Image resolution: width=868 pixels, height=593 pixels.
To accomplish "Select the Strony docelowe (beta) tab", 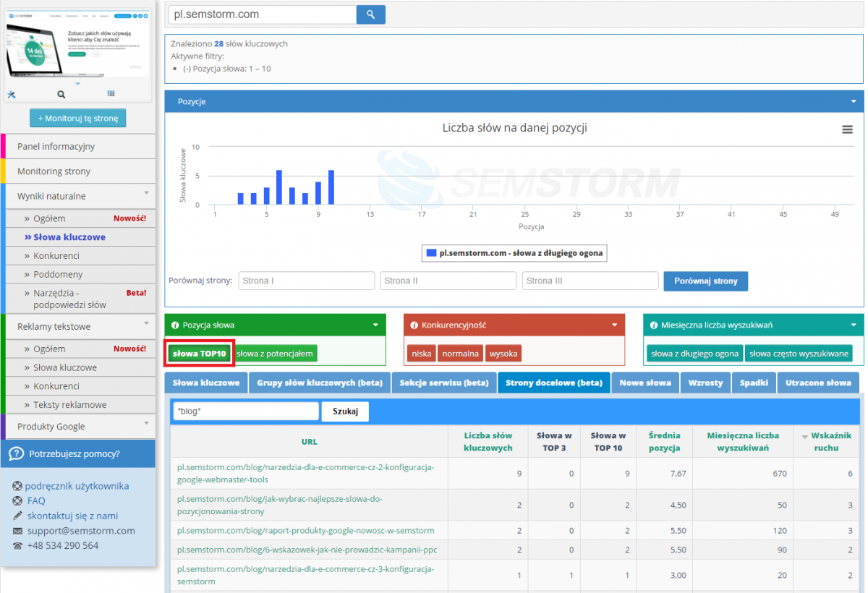I will click(554, 383).
